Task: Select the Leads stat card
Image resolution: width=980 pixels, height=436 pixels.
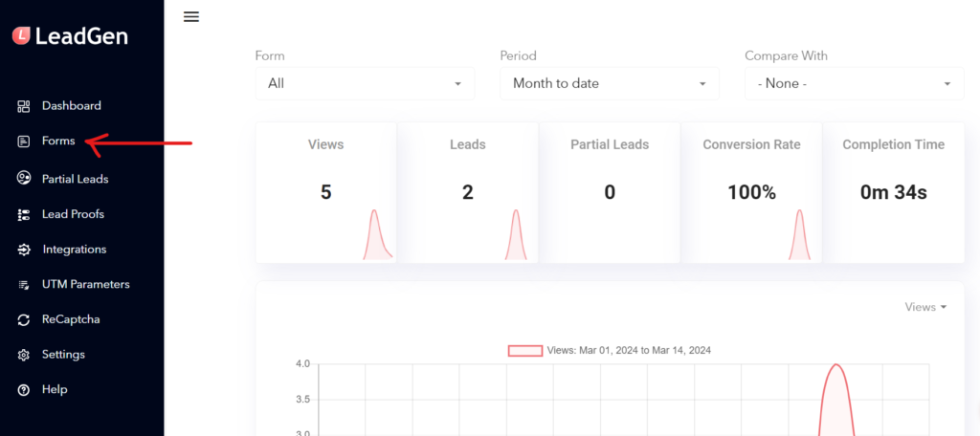Action: pyautogui.click(x=467, y=192)
